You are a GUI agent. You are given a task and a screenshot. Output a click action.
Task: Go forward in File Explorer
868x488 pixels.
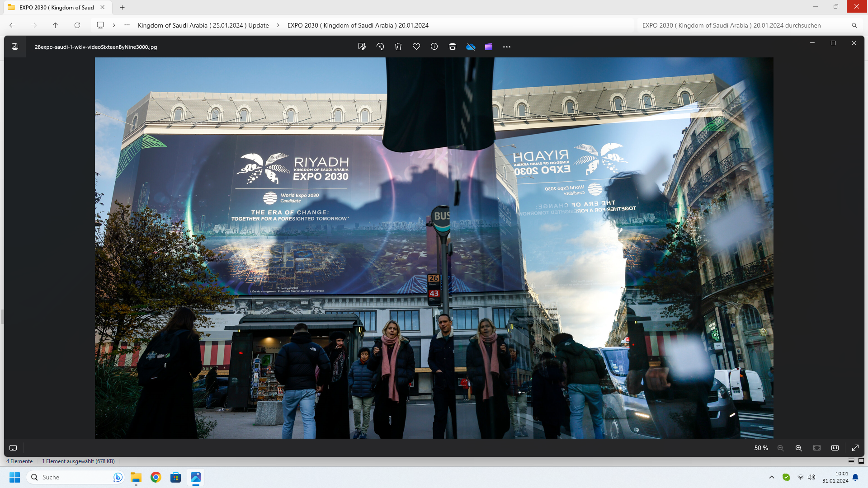(x=34, y=25)
